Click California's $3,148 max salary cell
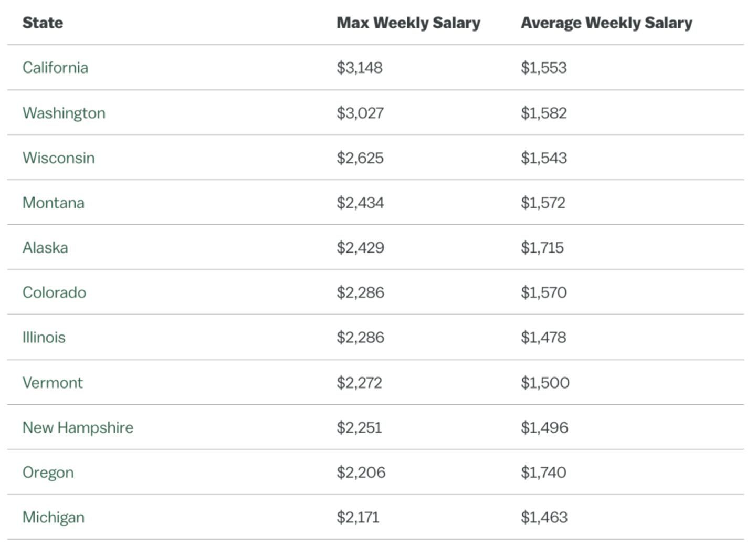 click(360, 68)
